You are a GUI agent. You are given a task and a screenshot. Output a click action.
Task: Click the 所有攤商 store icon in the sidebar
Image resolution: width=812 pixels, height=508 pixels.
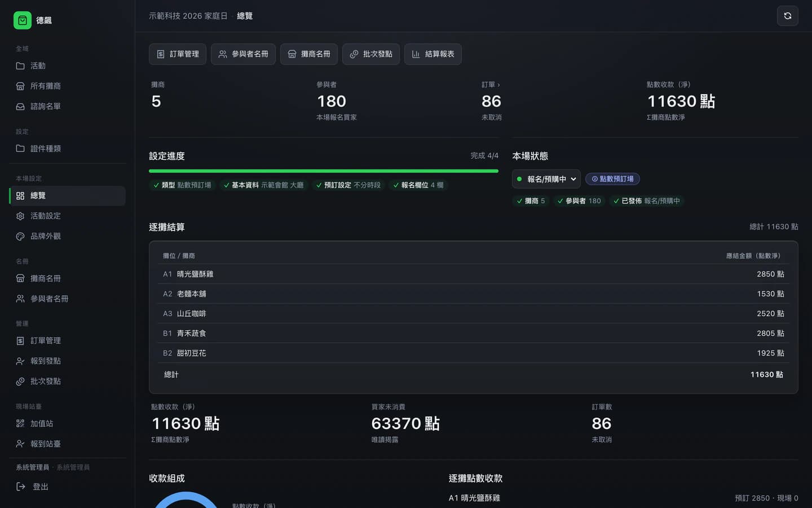pyautogui.click(x=20, y=86)
